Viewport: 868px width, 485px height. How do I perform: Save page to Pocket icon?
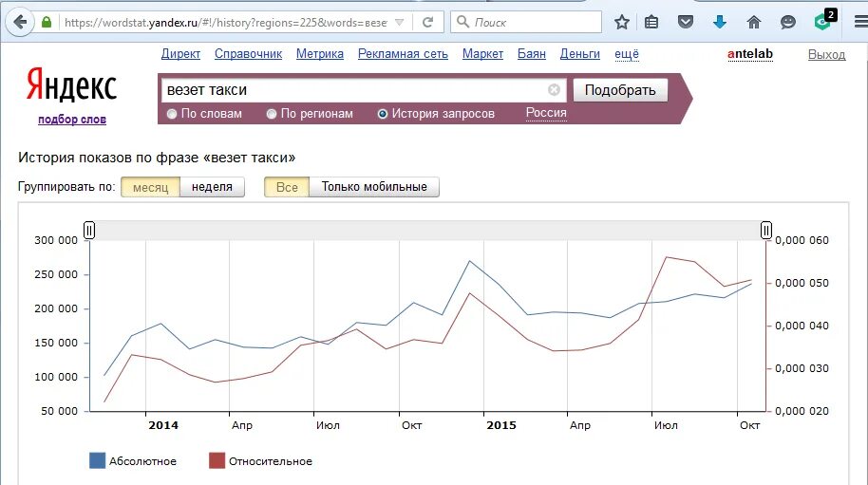point(686,23)
